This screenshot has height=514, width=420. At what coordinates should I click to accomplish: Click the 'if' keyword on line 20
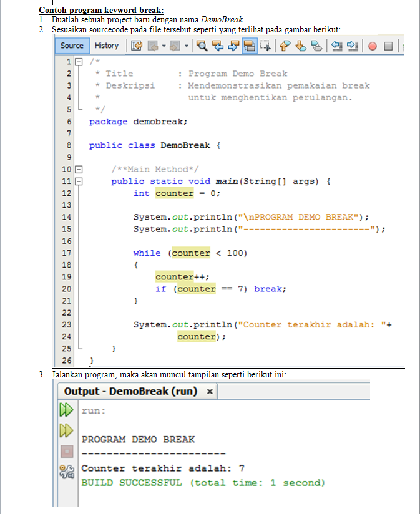[x=160, y=289]
